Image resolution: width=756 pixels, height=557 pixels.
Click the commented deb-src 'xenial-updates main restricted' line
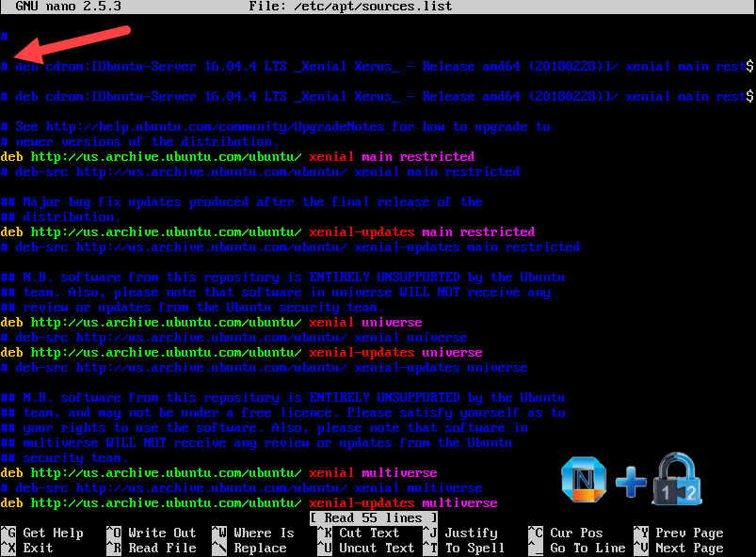tap(290, 247)
